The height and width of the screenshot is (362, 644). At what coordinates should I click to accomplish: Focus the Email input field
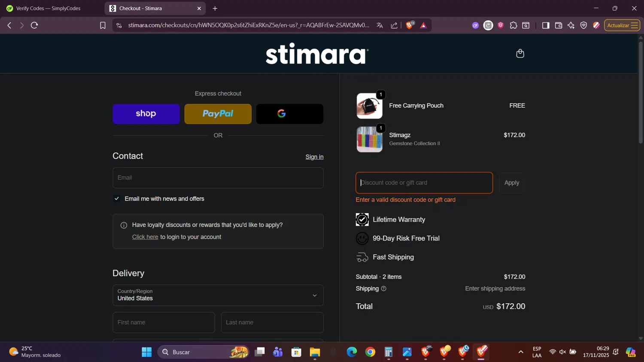(218, 178)
